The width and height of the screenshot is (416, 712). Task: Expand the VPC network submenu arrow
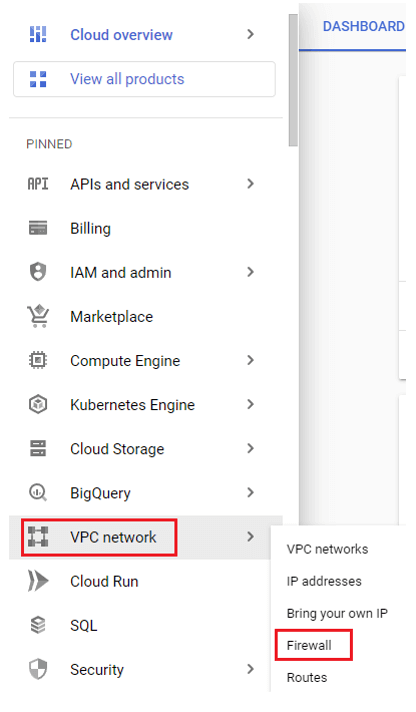250,537
